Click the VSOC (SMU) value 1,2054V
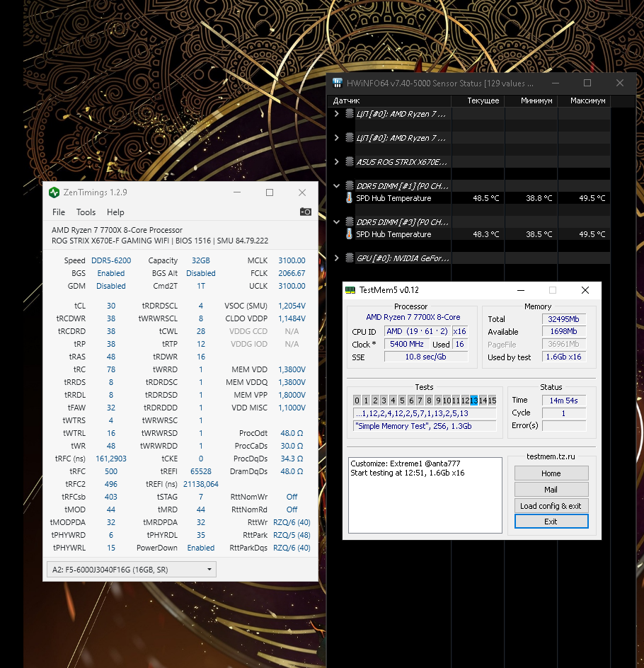Image resolution: width=644 pixels, height=668 pixels. pyautogui.click(x=292, y=306)
